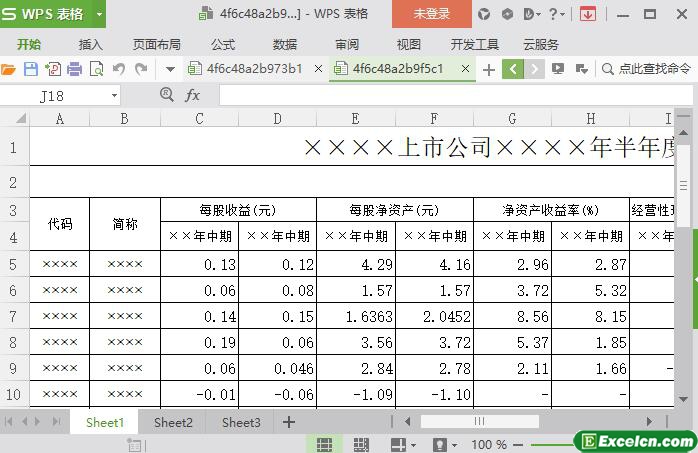Undo the last action

118,69
